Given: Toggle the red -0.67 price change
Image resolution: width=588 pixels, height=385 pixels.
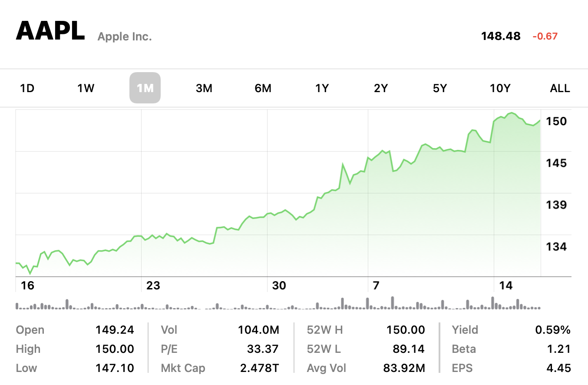Looking at the screenshot, I should 545,36.
